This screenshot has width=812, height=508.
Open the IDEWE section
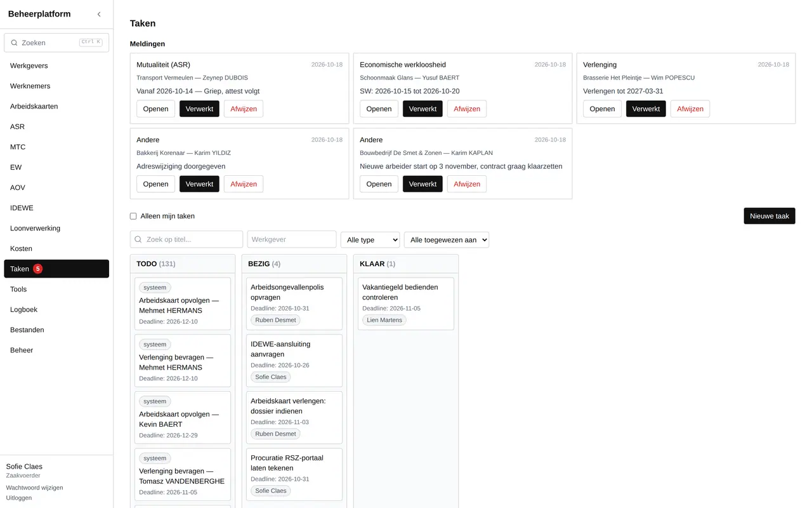56,208
